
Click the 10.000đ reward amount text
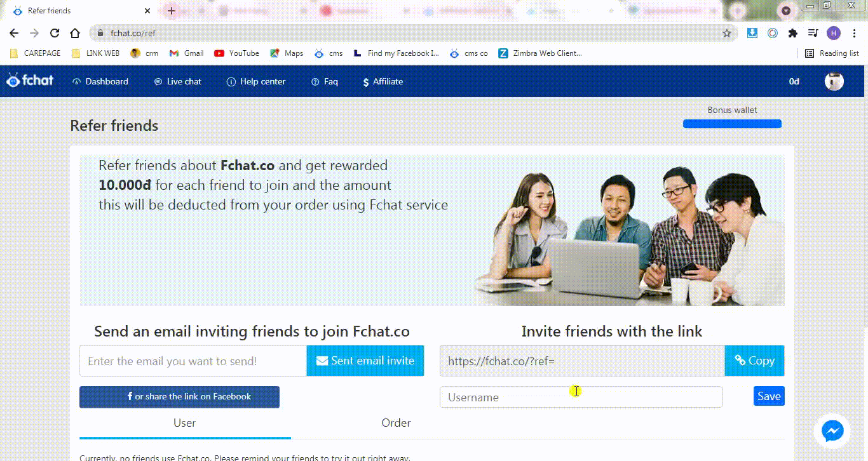coord(125,185)
